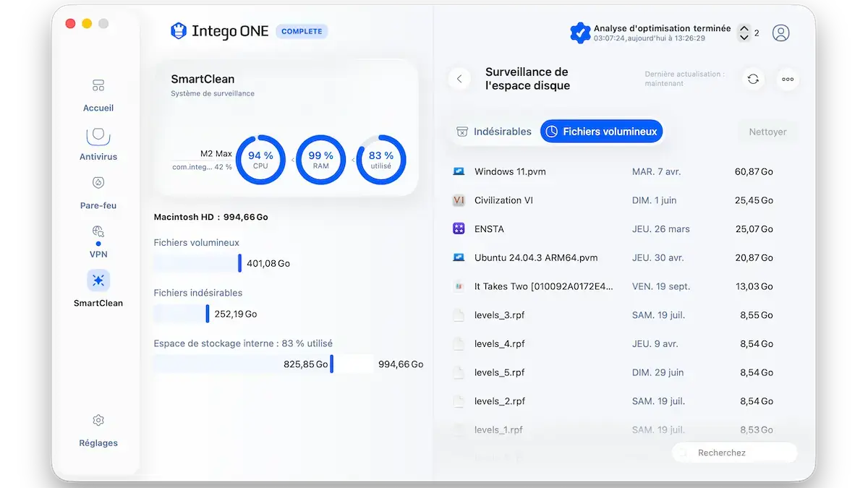This screenshot has height=488, width=868.
Task: Go back with the left chevron button
Action: click(459, 79)
